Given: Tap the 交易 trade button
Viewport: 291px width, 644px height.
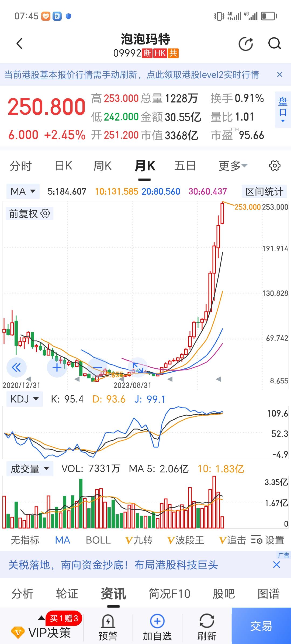Looking at the screenshot, I should 261,626.
